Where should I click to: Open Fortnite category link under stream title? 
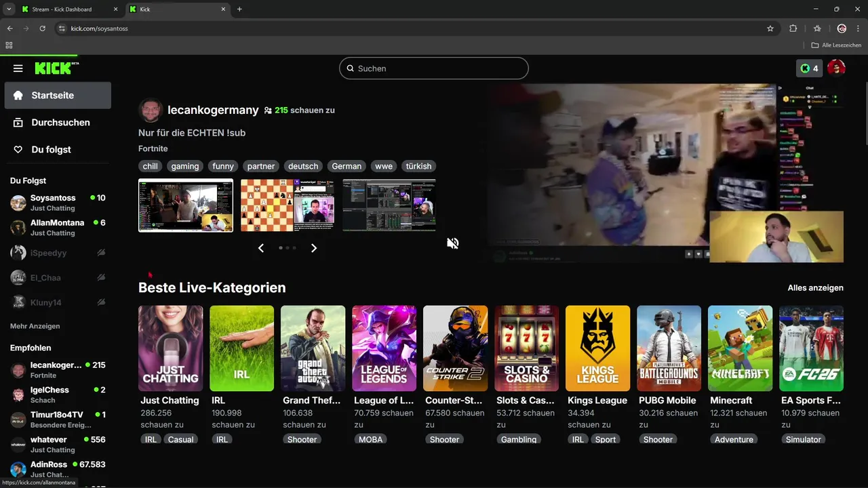pyautogui.click(x=153, y=148)
